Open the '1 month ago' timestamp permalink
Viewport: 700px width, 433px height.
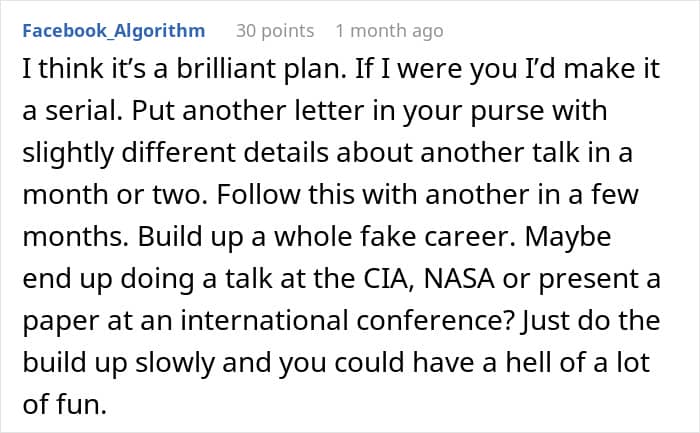[x=389, y=31]
